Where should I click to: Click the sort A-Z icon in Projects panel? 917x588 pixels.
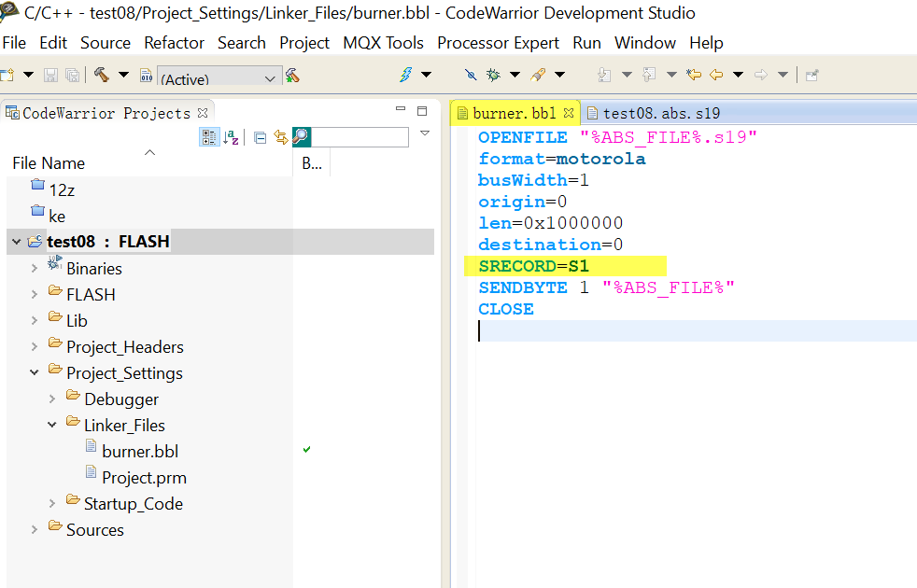(231, 137)
